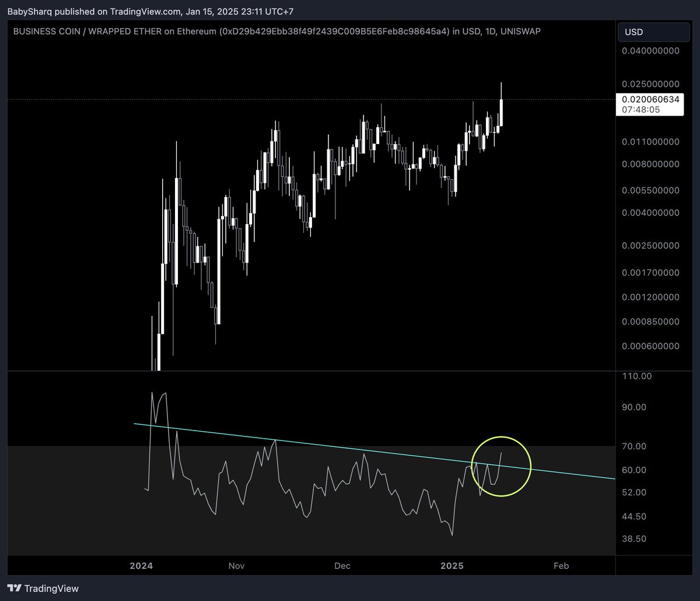
Task: Click the countdown timer 07:48:05
Action: pos(640,109)
